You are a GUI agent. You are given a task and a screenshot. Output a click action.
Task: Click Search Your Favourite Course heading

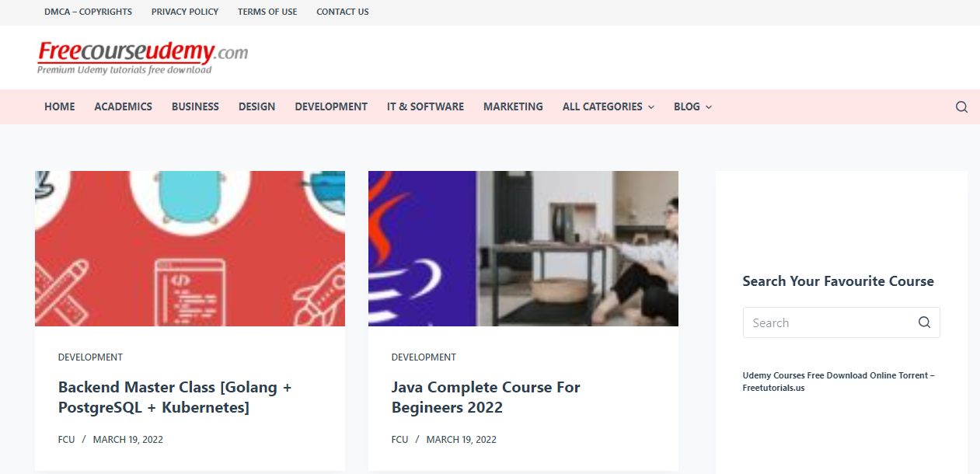pyautogui.click(x=838, y=281)
